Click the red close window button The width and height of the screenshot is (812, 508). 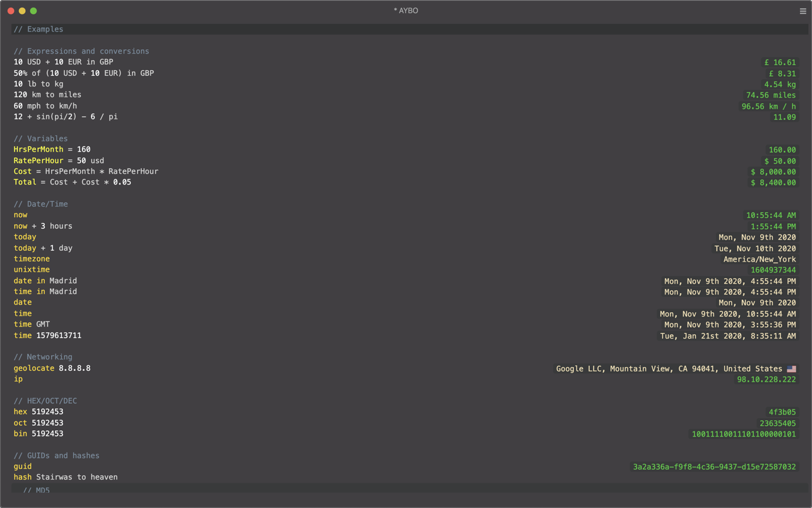tap(11, 11)
